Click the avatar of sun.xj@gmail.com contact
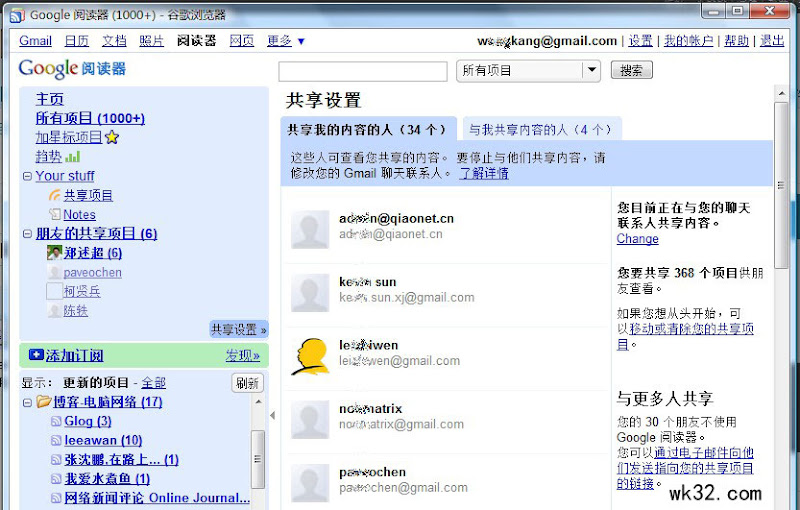Image resolution: width=800 pixels, height=510 pixels. 310,293
